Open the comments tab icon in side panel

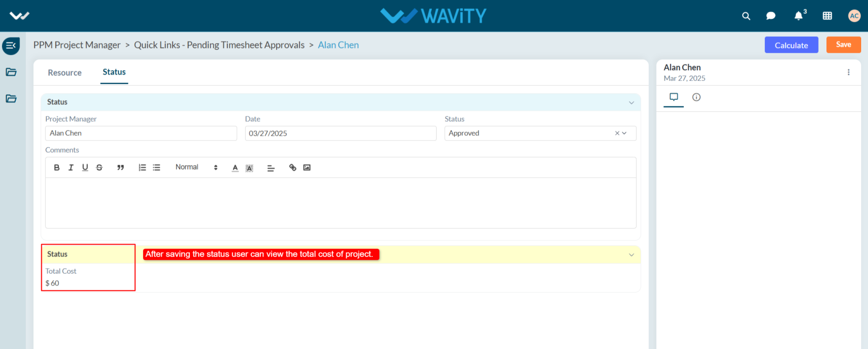673,97
